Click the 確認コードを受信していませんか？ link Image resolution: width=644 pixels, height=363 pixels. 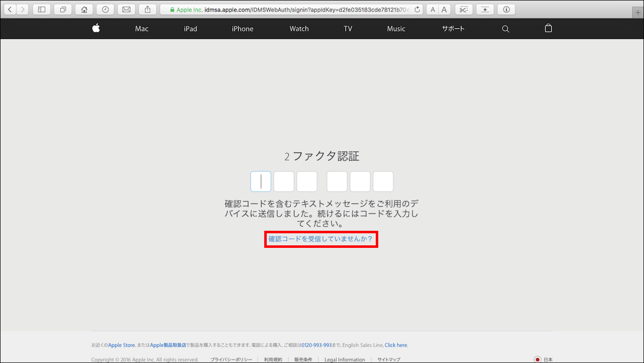tap(321, 239)
